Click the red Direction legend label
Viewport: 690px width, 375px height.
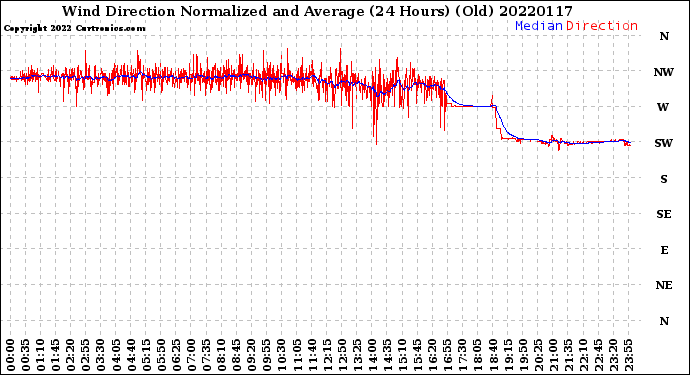point(602,26)
